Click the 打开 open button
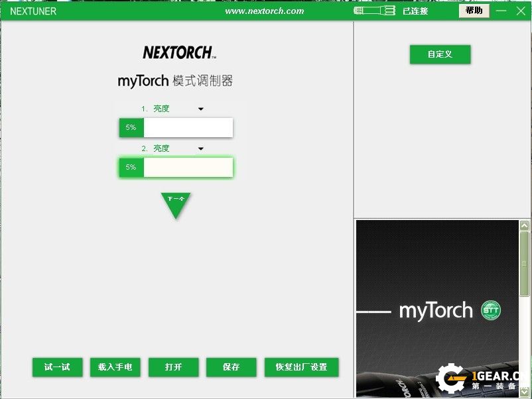The height and width of the screenshot is (399, 532). [x=173, y=367]
